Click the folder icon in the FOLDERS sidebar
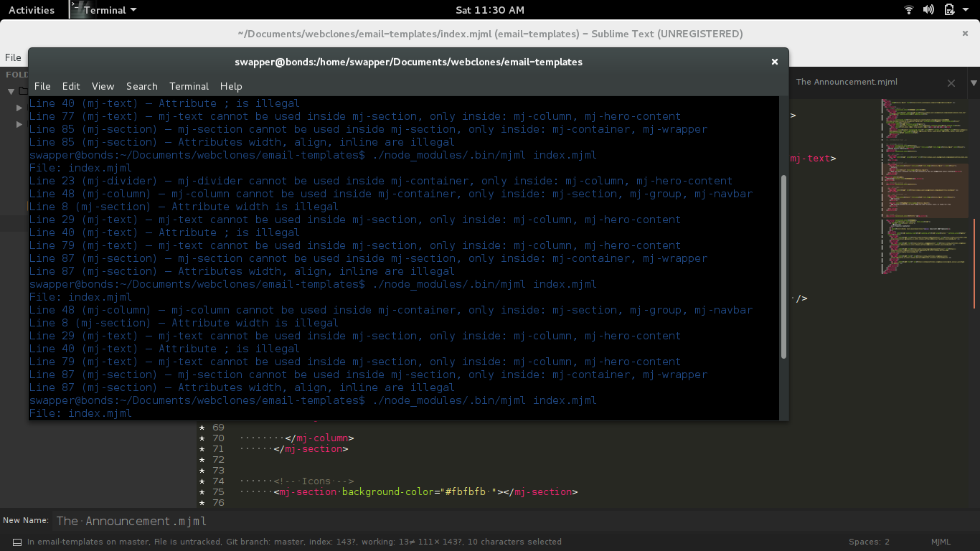The width and height of the screenshot is (980, 551). (24, 90)
